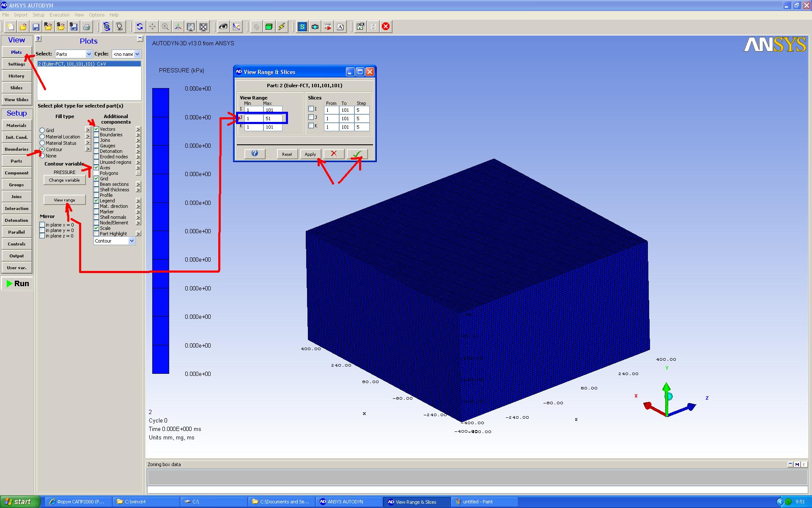
Task: Expand Legend options arrow button
Action: click(x=138, y=201)
